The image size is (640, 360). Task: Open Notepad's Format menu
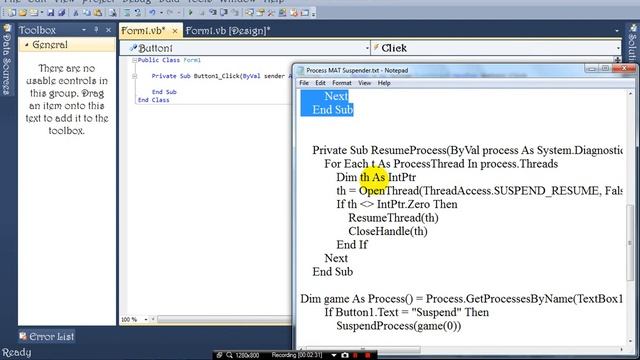342,83
